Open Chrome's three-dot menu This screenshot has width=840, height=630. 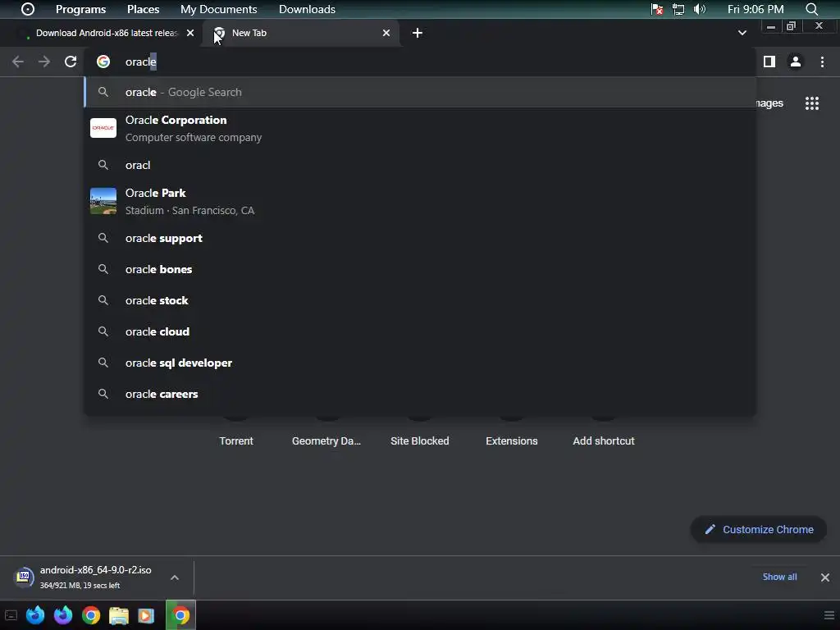tap(822, 62)
